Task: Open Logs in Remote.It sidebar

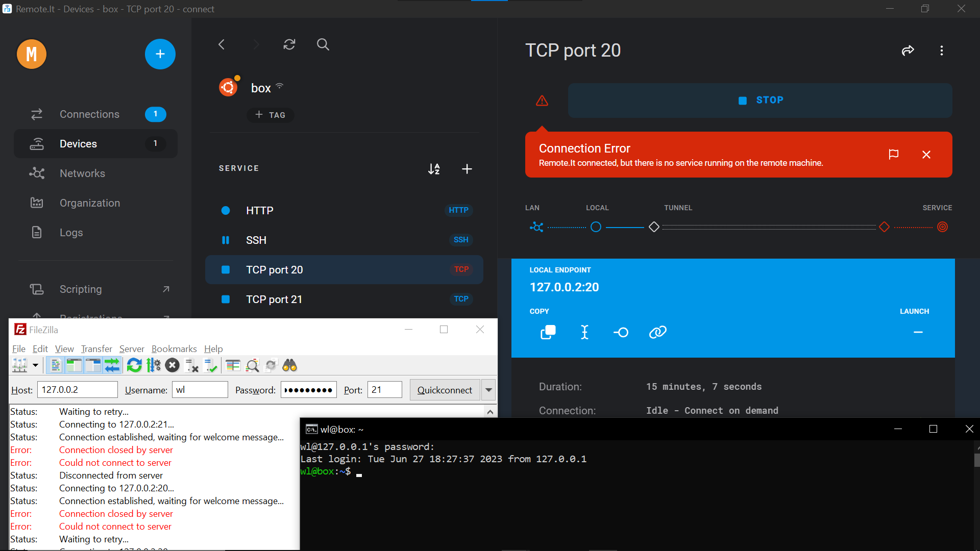Action: (x=96, y=233)
